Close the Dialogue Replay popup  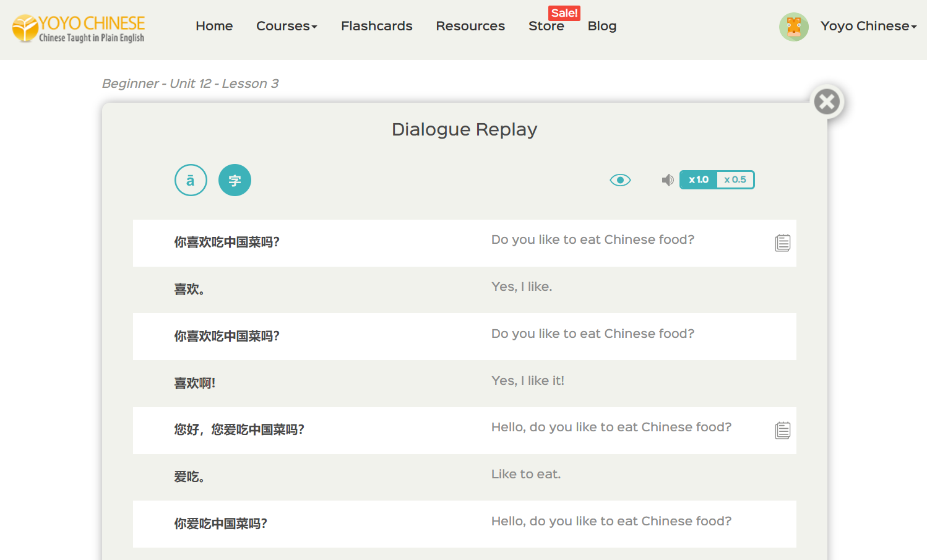click(x=827, y=101)
